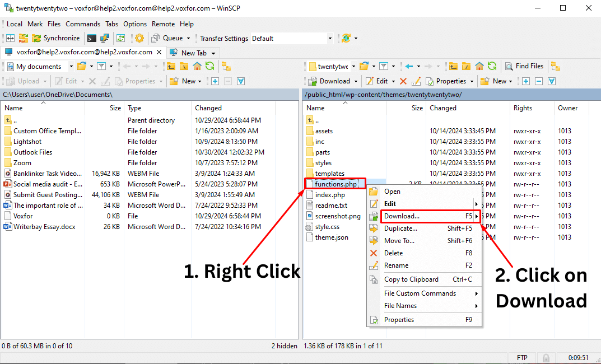This screenshot has height=364, width=601.
Task: Go to remote home directory icon
Action: [479, 66]
